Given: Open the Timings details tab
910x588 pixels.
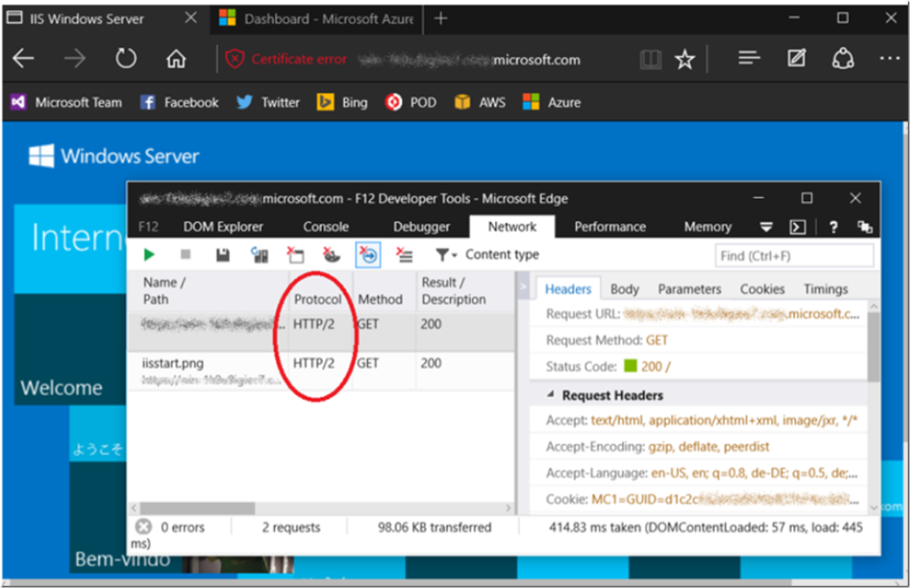Looking at the screenshot, I should [x=825, y=289].
